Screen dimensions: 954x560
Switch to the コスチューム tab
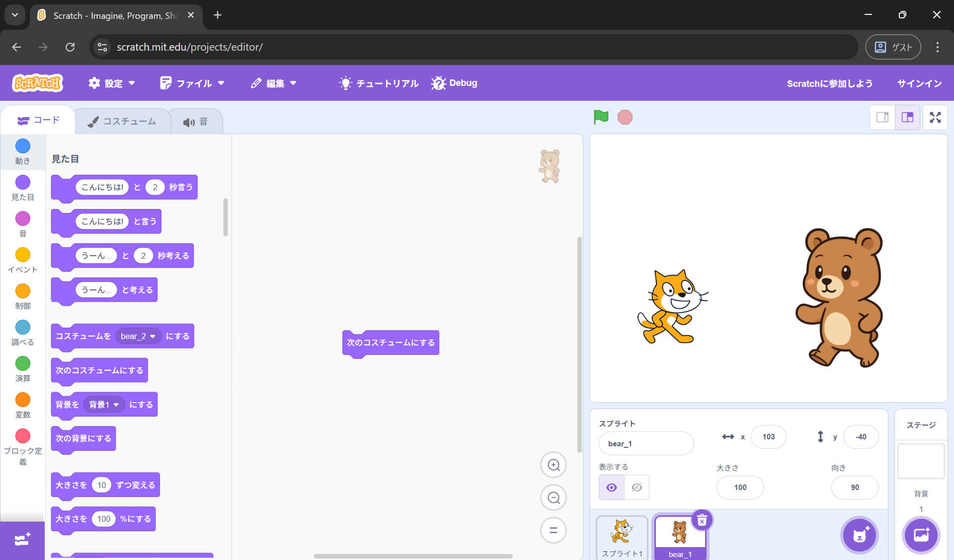122,121
